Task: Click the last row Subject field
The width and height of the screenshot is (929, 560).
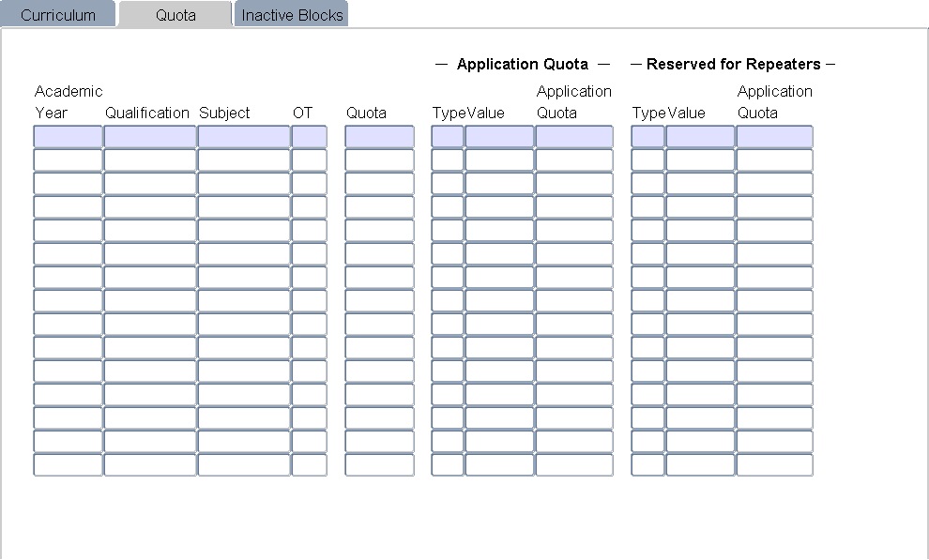Action: (x=244, y=465)
